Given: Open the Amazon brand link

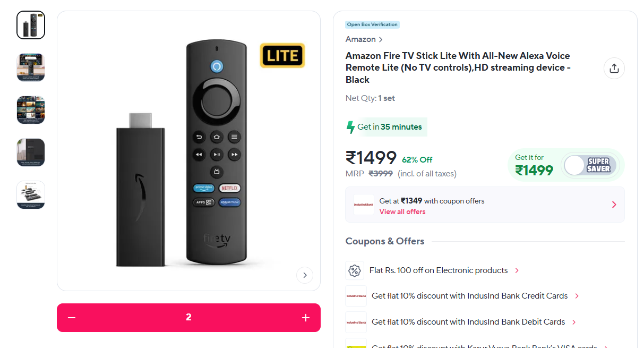Looking at the screenshot, I should 364,39.
